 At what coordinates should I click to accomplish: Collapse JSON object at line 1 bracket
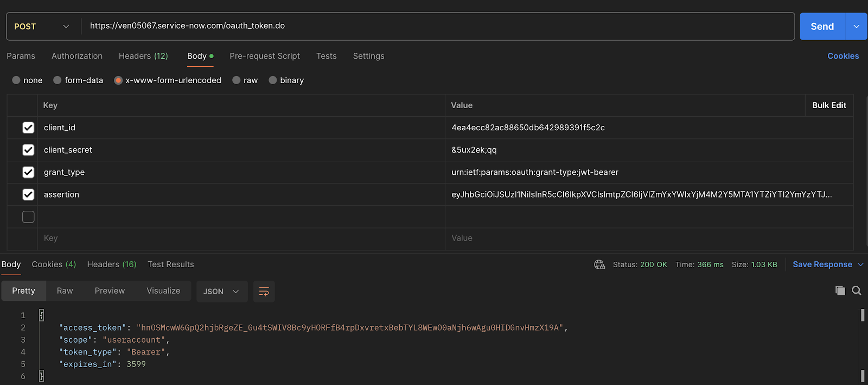pos(42,315)
